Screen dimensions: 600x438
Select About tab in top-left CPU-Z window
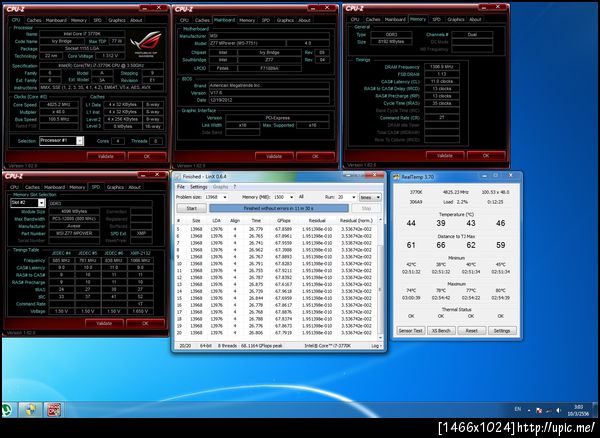[136, 20]
